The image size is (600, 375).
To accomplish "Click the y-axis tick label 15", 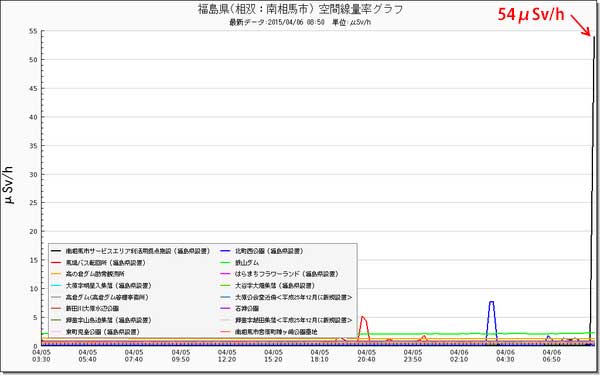I will pyautogui.click(x=33, y=260).
